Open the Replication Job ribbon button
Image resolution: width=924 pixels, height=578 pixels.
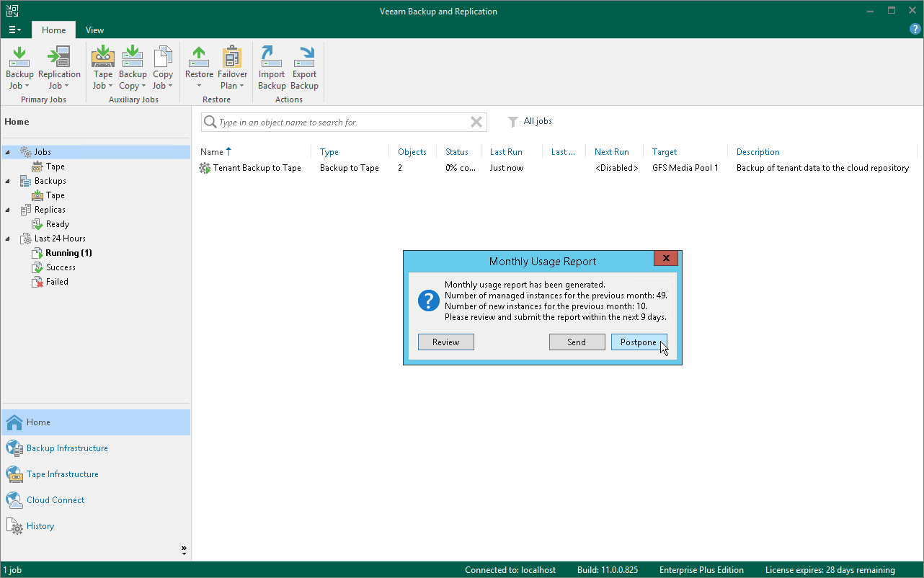point(59,68)
